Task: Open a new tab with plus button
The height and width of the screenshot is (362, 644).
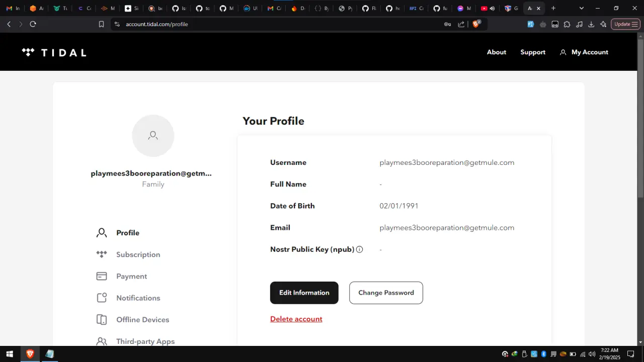Action: [553, 8]
